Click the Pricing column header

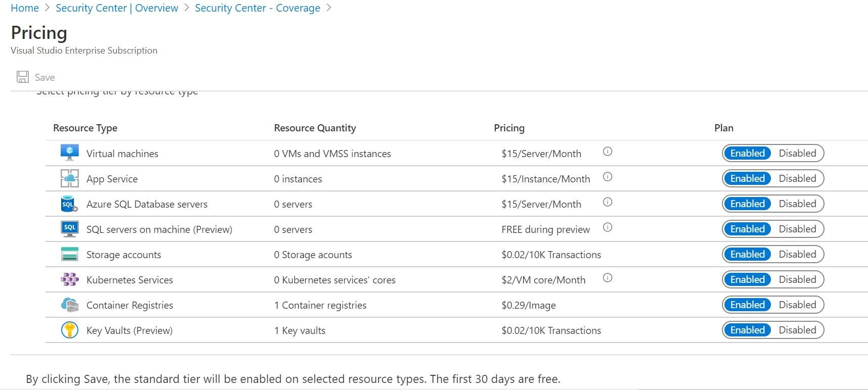click(x=509, y=128)
